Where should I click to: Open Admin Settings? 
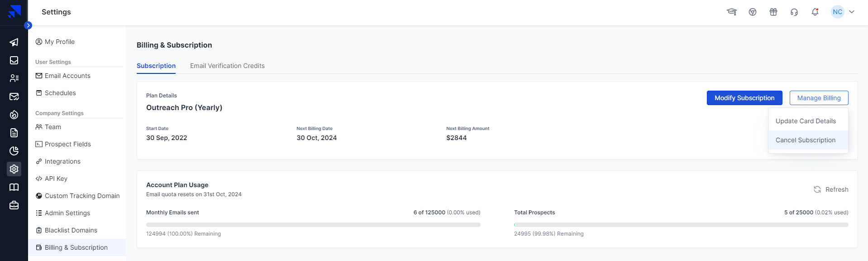[x=63, y=213]
